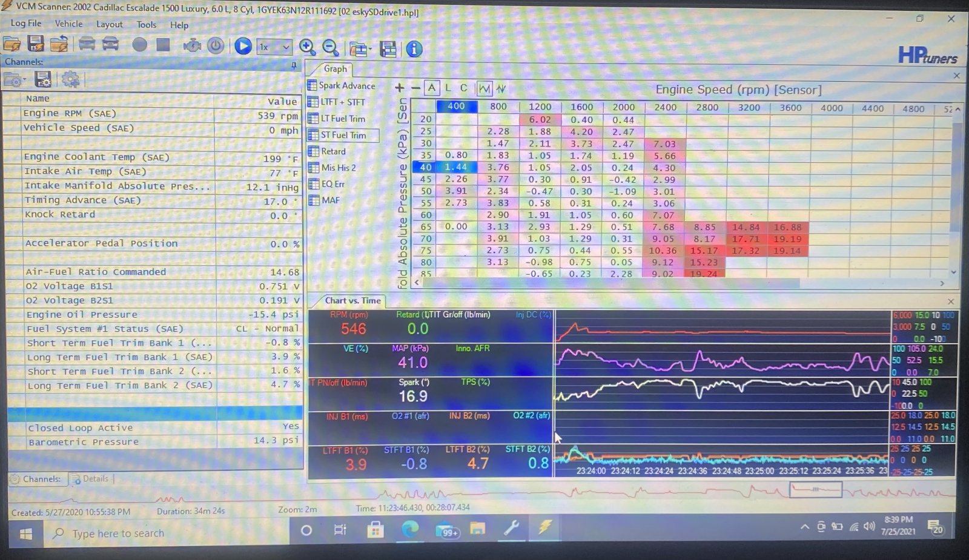The height and width of the screenshot is (560, 969).
Task: Toggle the Channels panel pin icon
Action: [x=294, y=64]
